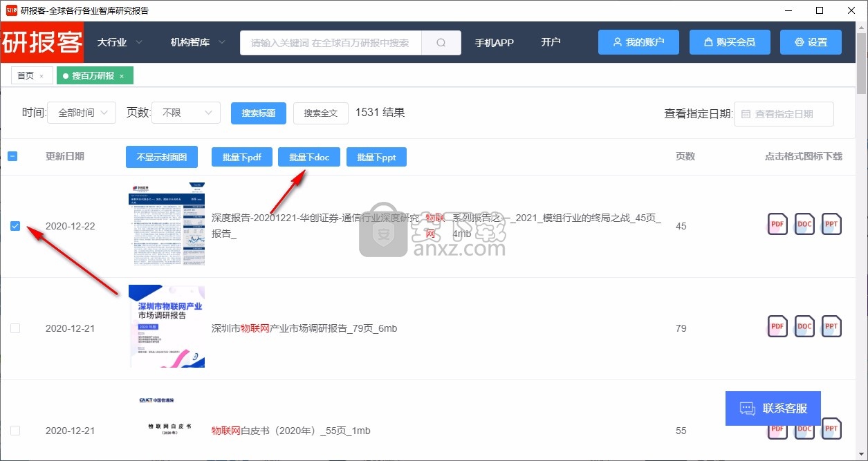Click the 我的账户 button
868x461 pixels.
(x=638, y=42)
